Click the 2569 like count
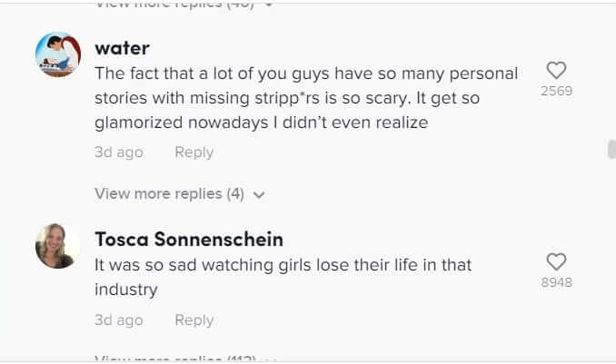 coord(556,91)
